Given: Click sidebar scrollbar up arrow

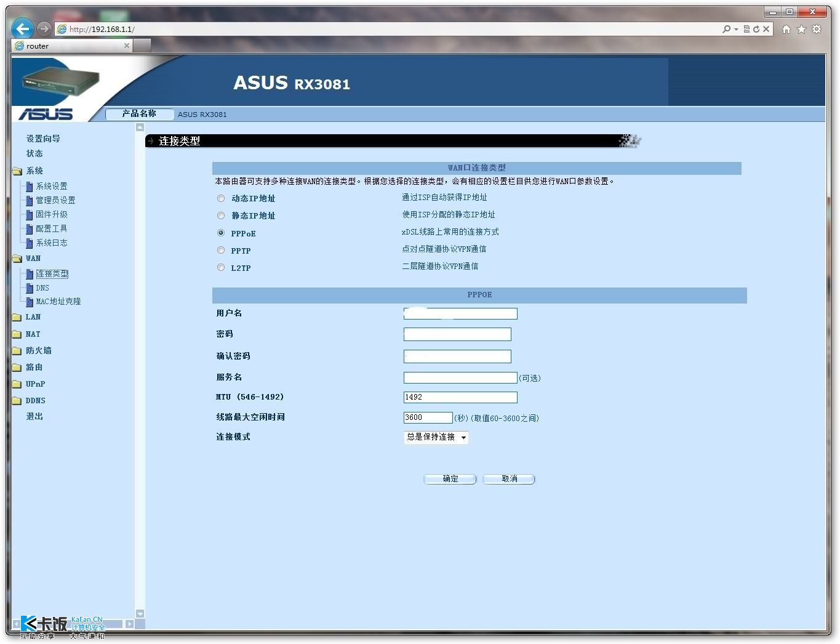Looking at the screenshot, I should tap(140, 127).
